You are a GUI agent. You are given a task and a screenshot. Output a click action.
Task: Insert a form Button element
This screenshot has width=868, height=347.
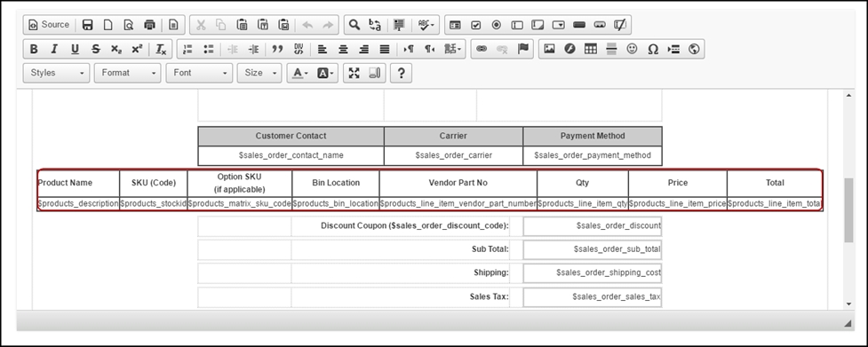[579, 25]
